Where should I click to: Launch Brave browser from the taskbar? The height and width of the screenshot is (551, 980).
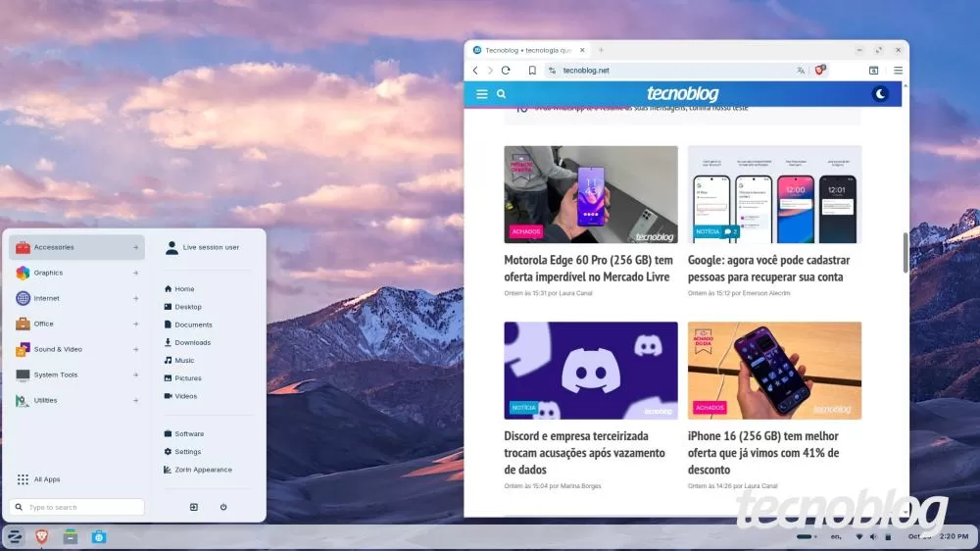click(42, 536)
